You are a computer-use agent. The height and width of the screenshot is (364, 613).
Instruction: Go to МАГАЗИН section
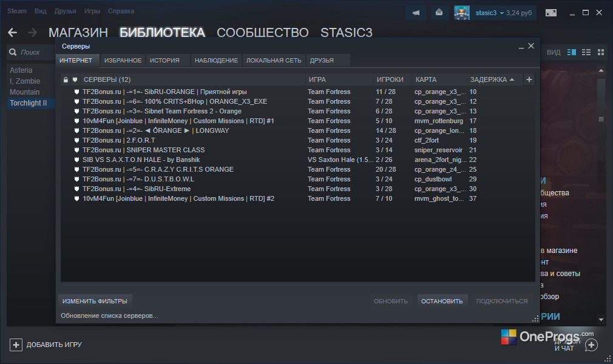click(78, 32)
